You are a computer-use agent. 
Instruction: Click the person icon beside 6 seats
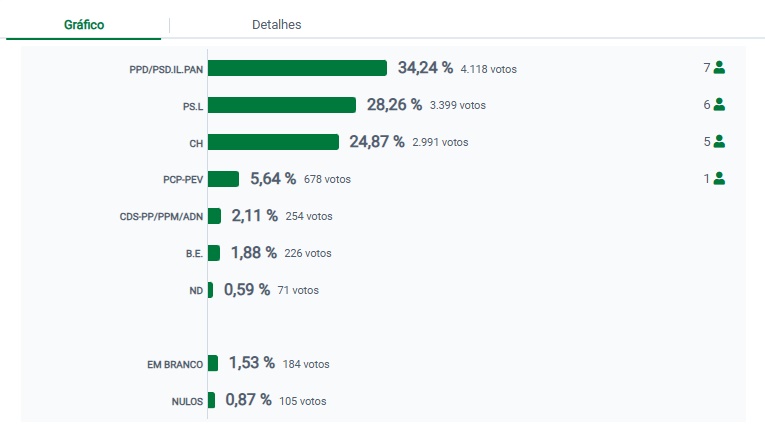click(719, 105)
